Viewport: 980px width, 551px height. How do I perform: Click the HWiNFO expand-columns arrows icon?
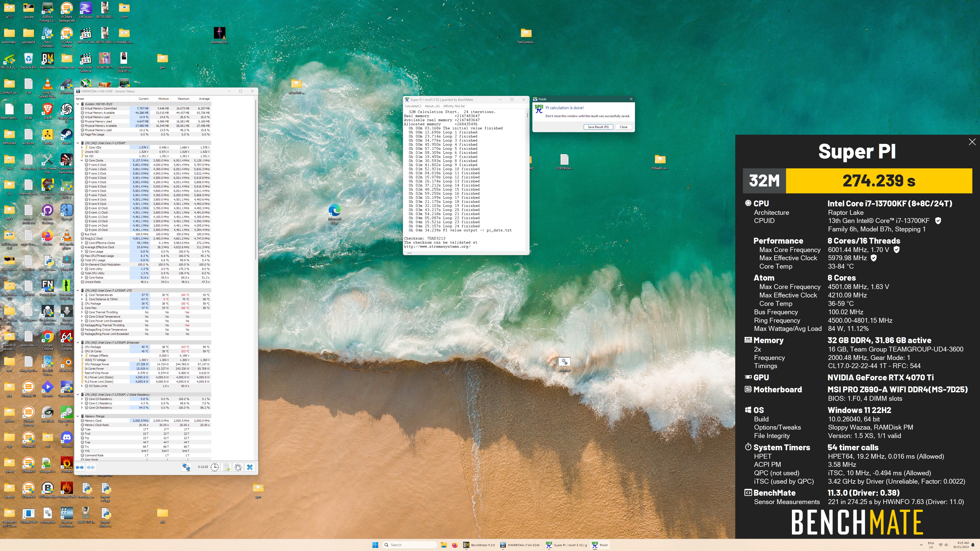tap(80, 467)
